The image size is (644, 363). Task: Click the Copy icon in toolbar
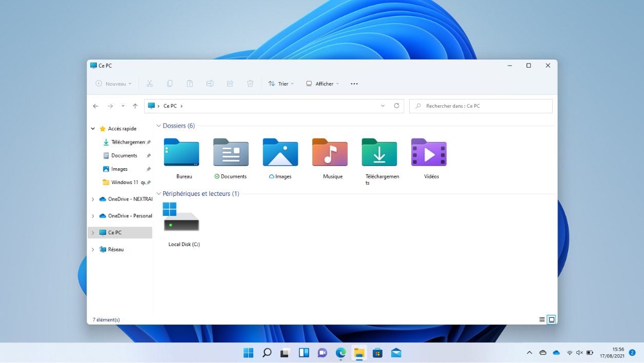[x=170, y=84]
